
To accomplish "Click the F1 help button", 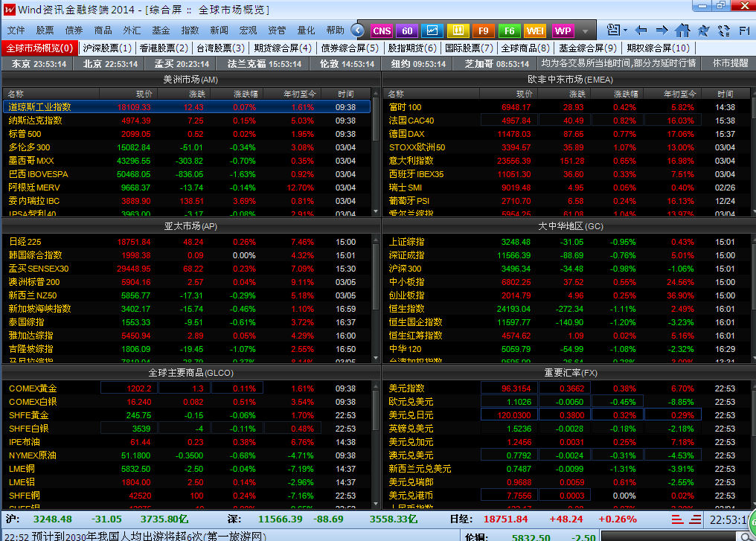I will click(x=744, y=31).
